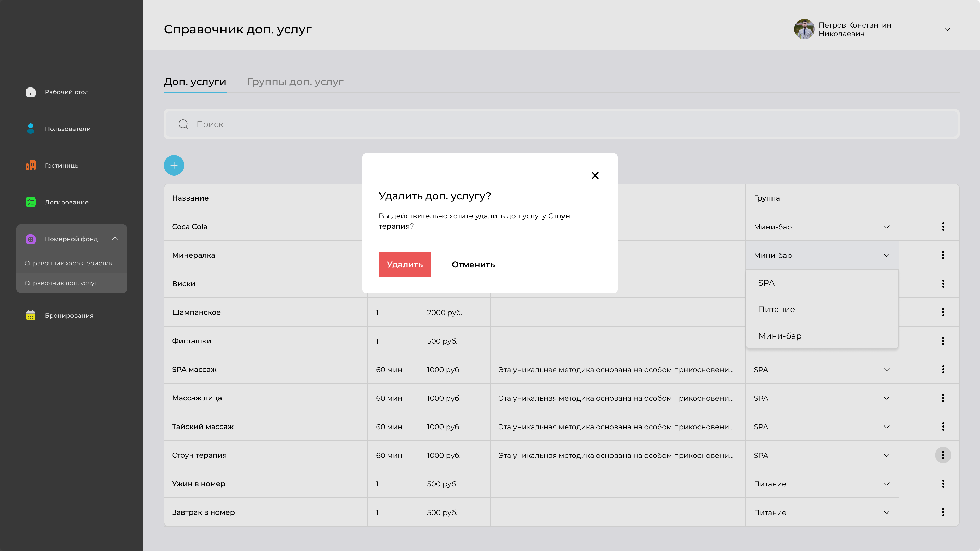Click the user name Петров Константин Николаевич
Screen dimensions: 980x551
pos(855,29)
